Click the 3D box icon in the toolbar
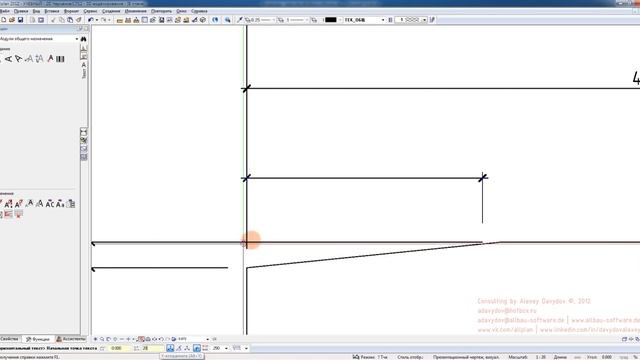Viewport: 640px width, 360px height. (x=203, y=20)
